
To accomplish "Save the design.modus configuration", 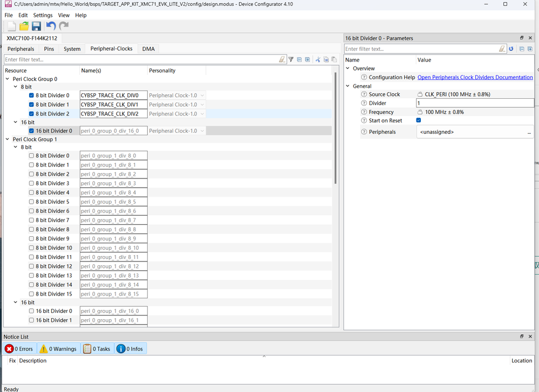I will click(x=36, y=25).
